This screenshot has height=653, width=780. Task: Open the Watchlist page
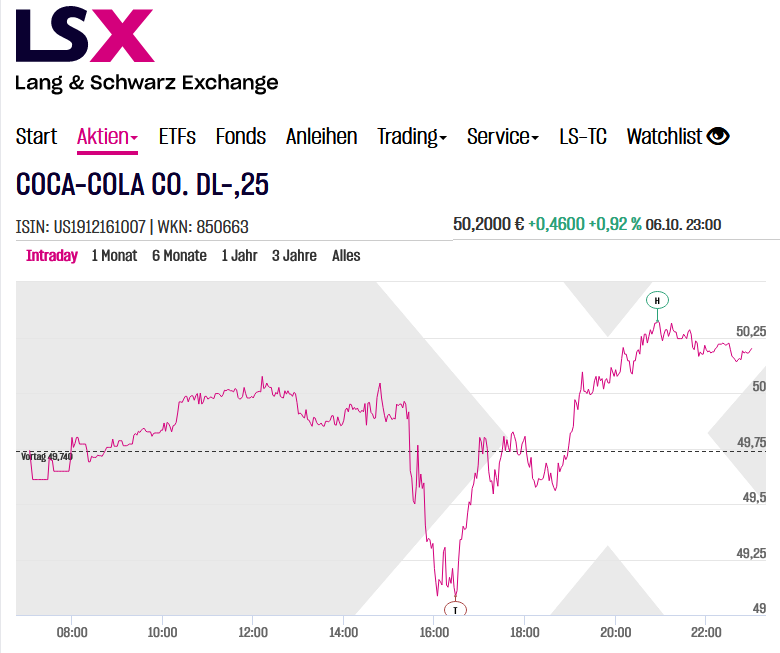(665, 137)
